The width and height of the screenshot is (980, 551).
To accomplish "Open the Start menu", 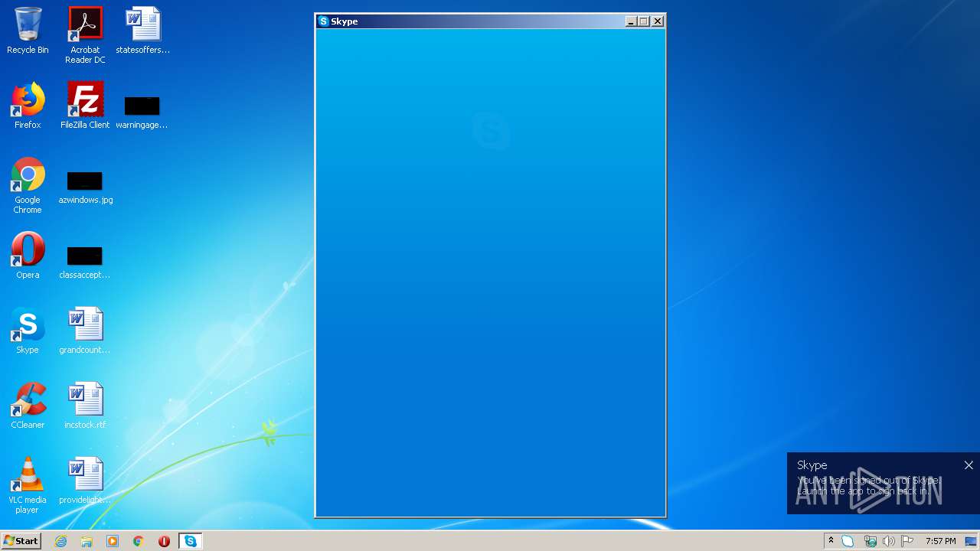I will pos(21,541).
